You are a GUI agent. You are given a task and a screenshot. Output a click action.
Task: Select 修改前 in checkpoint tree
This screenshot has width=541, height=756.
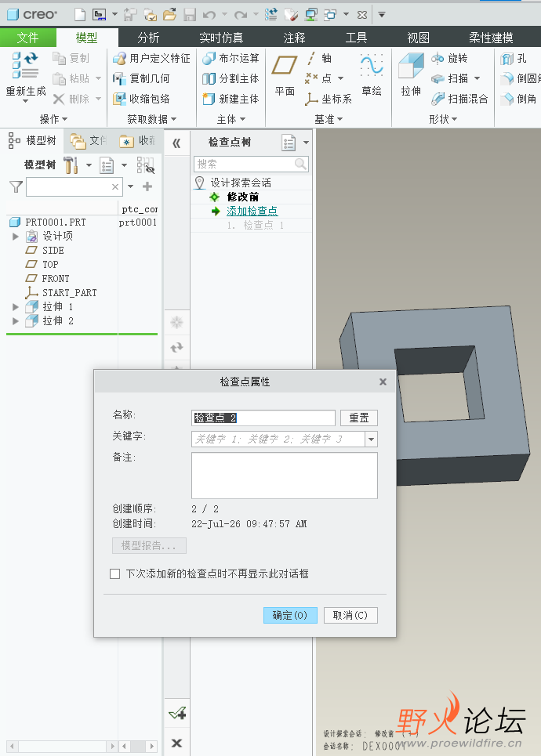click(x=243, y=197)
